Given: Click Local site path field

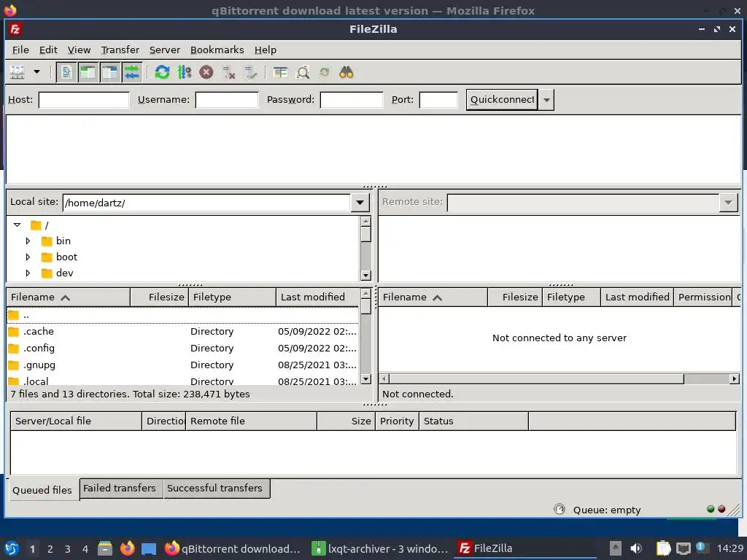Looking at the screenshot, I should [206, 203].
